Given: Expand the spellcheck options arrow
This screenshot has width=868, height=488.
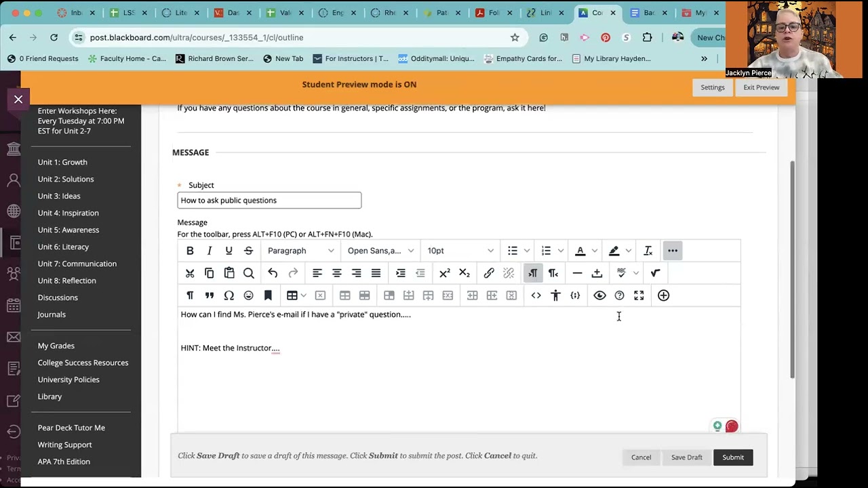Looking at the screenshot, I should tap(635, 273).
